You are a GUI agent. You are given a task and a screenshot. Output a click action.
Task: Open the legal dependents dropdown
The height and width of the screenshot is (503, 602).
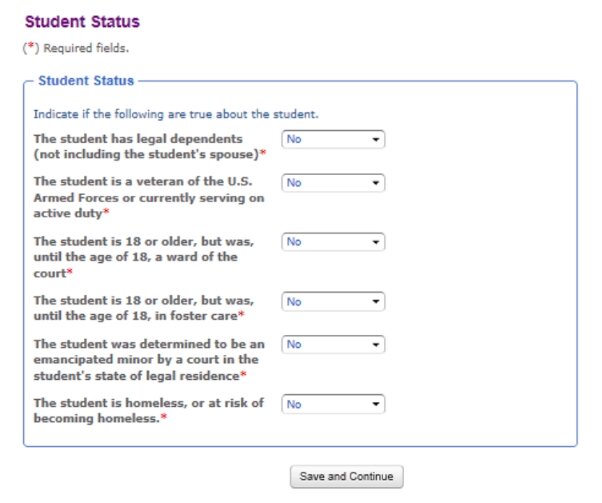(x=333, y=140)
